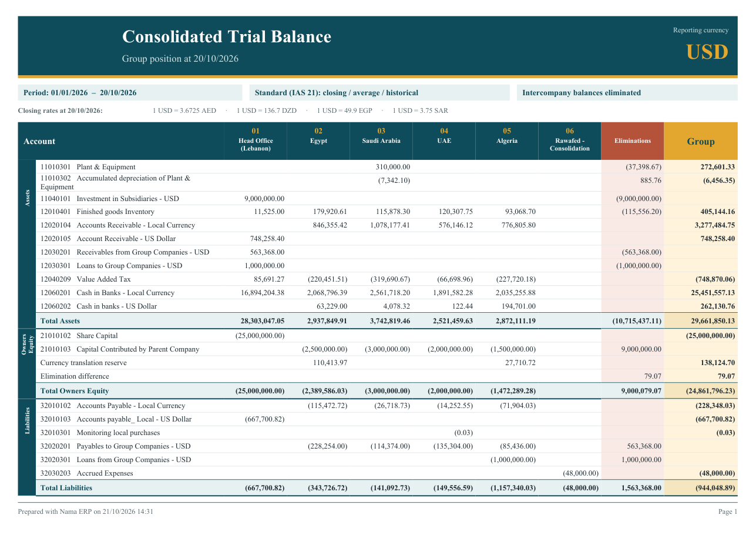This screenshot has width=756, height=535.
Task: Click 'Loans to Group Companies - USD' account
Action: point(112,266)
